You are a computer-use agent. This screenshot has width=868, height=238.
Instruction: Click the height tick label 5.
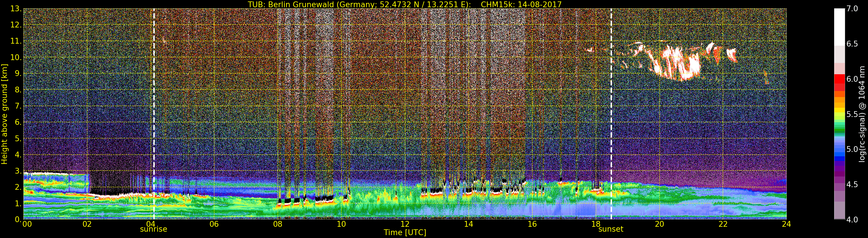click(x=18, y=138)
